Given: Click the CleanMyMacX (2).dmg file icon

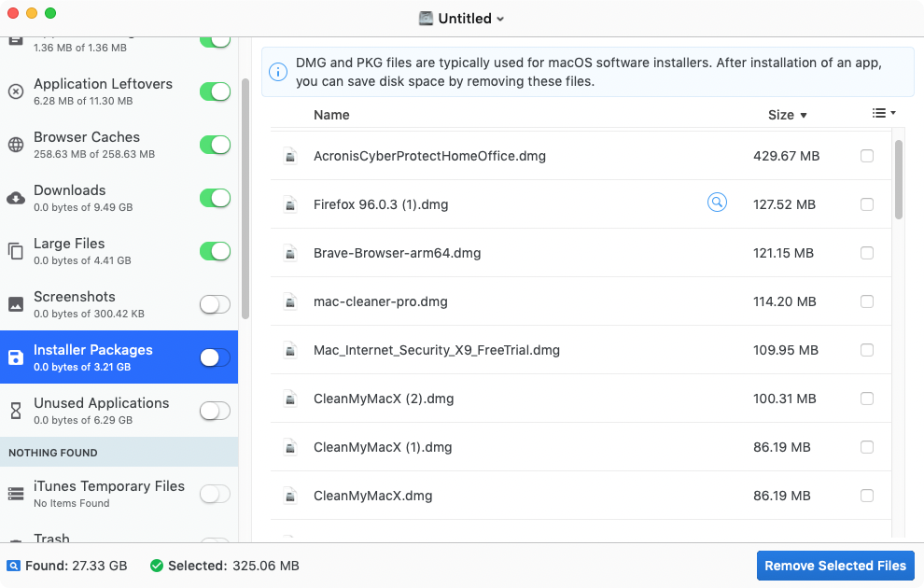Looking at the screenshot, I should click(290, 399).
